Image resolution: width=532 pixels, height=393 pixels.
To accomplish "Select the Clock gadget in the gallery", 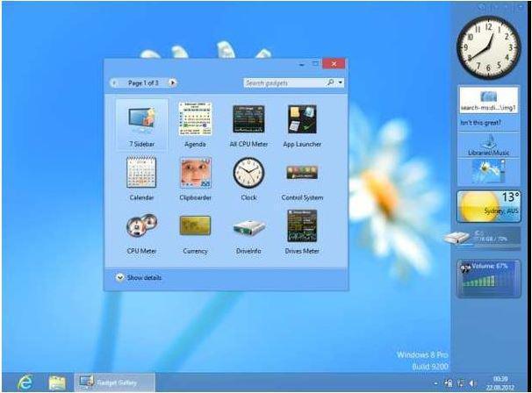I will 248,172.
